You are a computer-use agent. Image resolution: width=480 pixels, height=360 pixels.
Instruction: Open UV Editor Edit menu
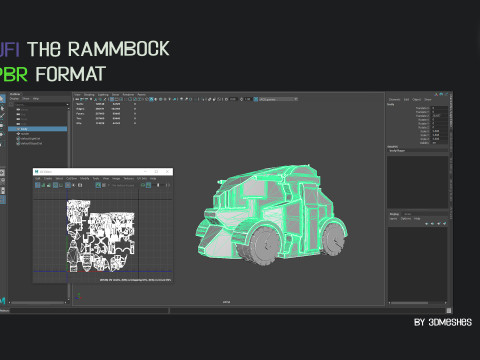coord(38,179)
